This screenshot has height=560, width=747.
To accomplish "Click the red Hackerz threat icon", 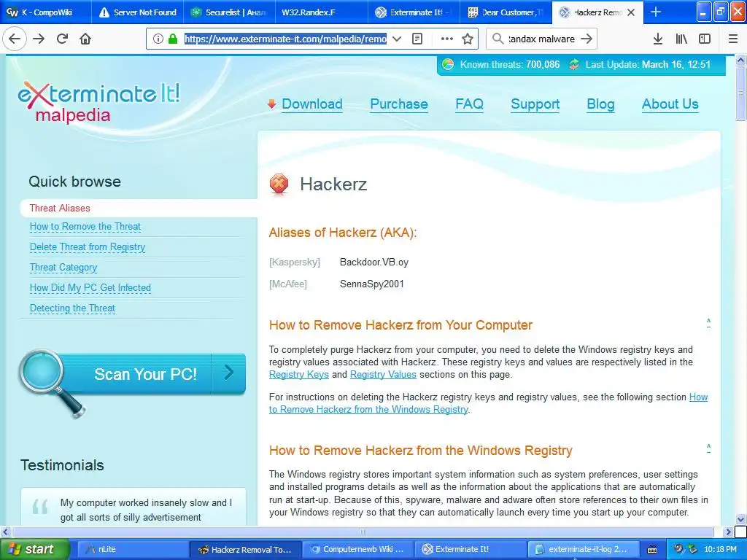I will pos(279,184).
